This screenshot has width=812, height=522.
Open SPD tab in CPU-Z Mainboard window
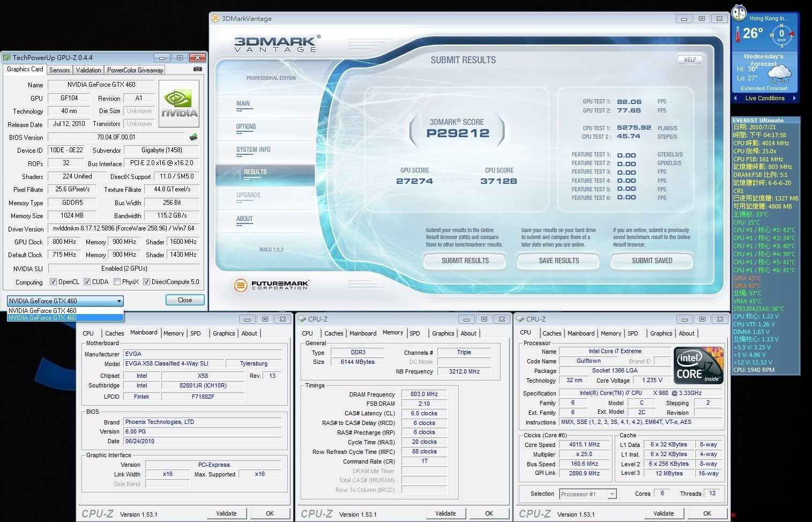pyautogui.click(x=196, y=333)
